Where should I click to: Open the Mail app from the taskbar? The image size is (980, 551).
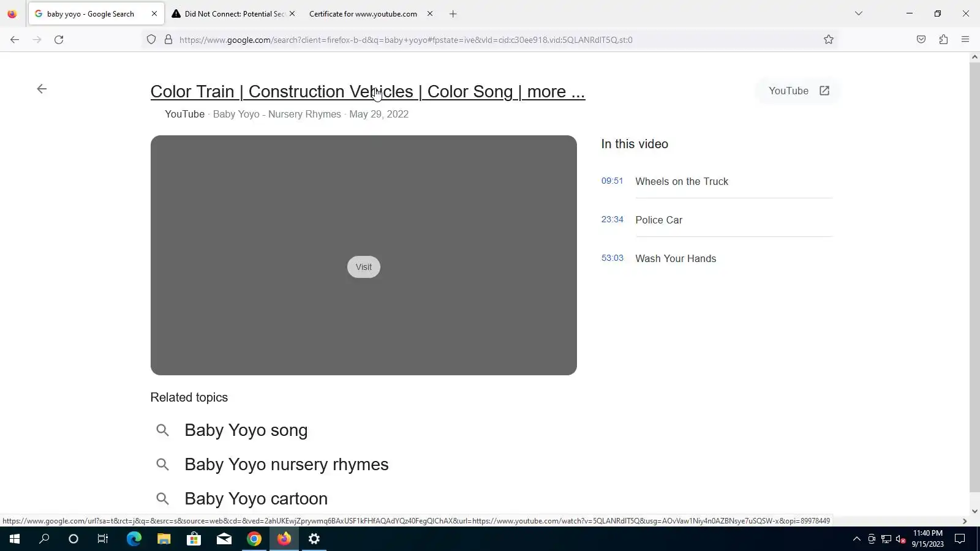coord(224,539)
